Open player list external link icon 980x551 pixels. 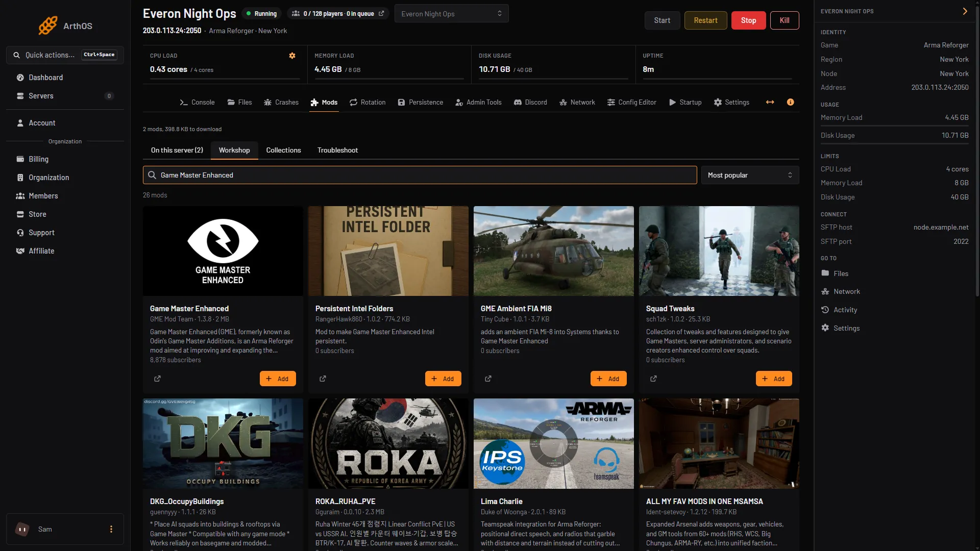[381, 14]
